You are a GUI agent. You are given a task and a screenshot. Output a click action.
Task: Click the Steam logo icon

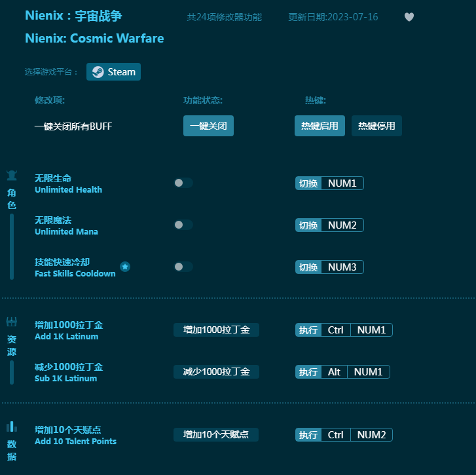click(98, 72)
